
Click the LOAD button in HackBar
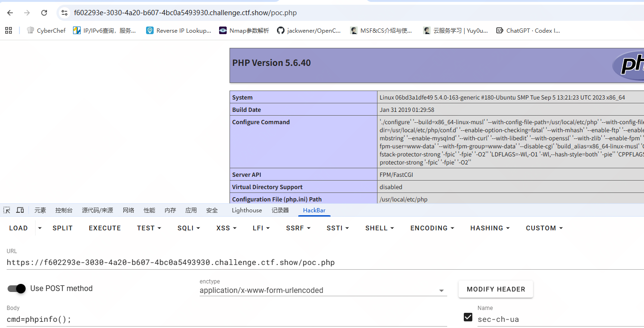(x=18, y=228)
